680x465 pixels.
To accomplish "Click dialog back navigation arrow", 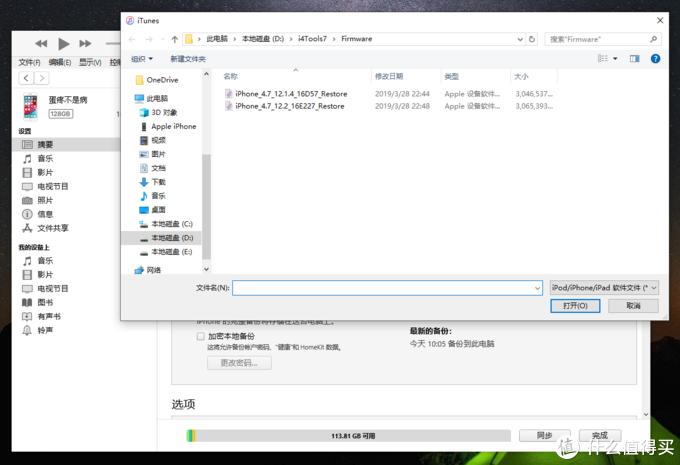I will [x=132, y=39].
